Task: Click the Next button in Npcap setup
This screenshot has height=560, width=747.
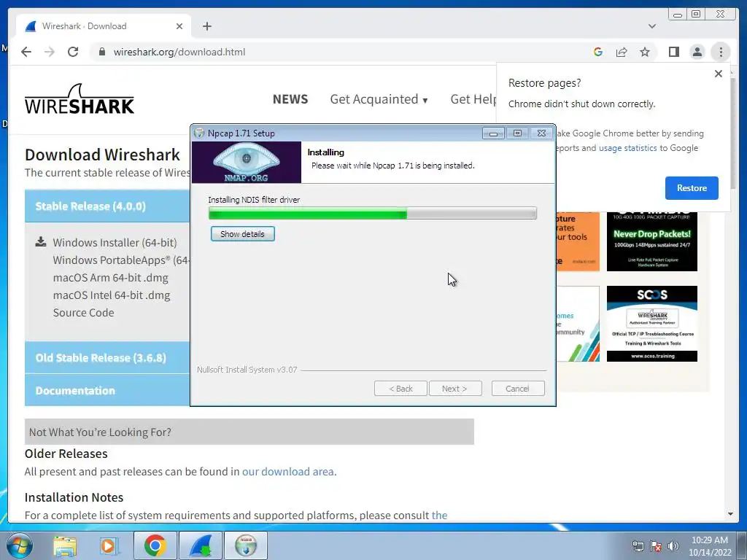Action: coord(455,389)
